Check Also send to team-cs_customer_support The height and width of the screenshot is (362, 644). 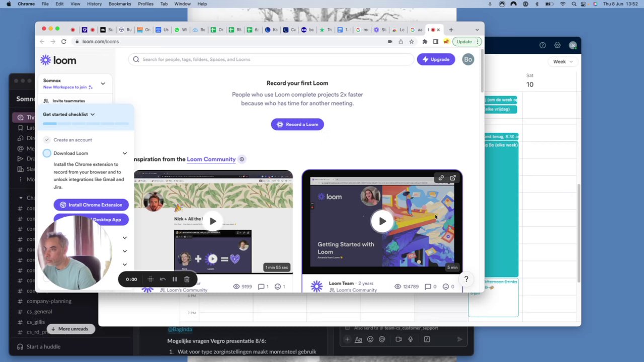tap(348, 328)
